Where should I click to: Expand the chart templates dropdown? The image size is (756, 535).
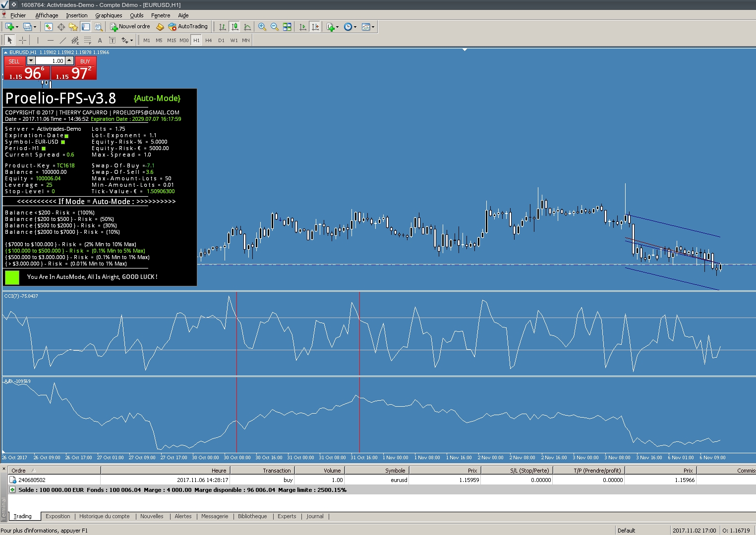[373, 27]
